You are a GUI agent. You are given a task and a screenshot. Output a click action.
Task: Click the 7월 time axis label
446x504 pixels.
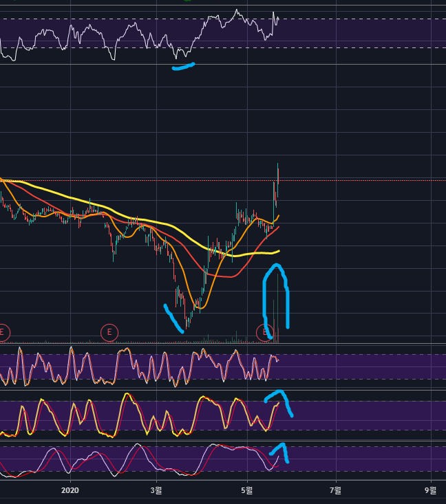coord(336,490)
